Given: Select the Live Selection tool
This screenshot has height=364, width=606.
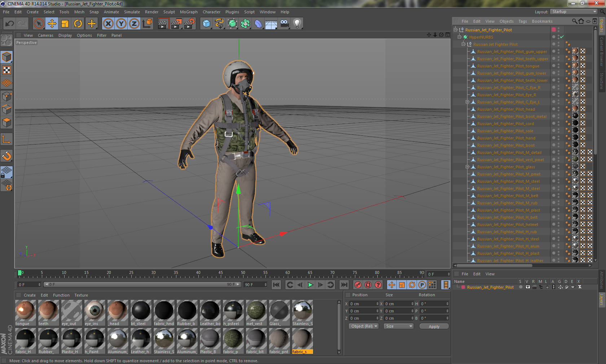Looking at the screenshot, I should pos(39,24).
